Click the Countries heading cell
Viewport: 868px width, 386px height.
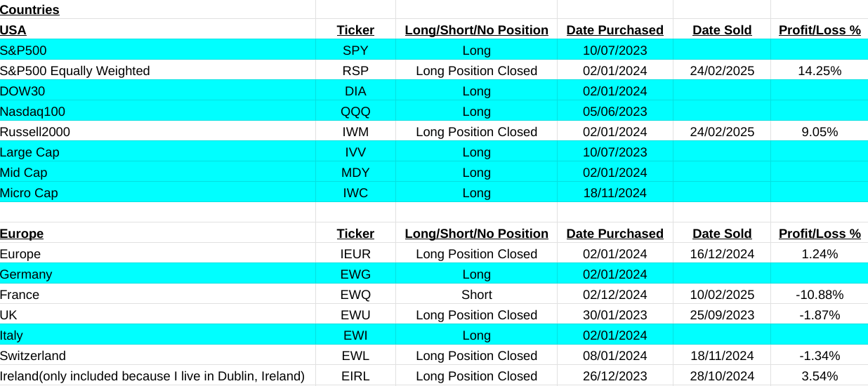click(x=29, y=10)
